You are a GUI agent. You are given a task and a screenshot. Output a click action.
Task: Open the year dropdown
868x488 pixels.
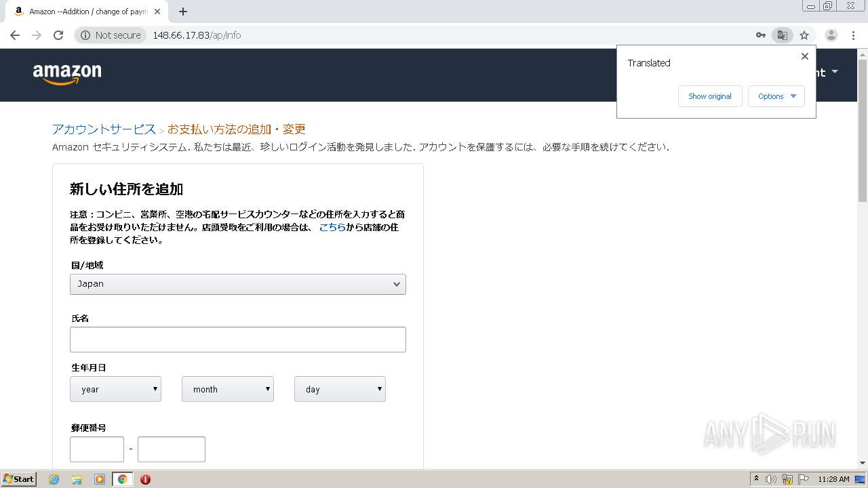[x=116, y=389]
